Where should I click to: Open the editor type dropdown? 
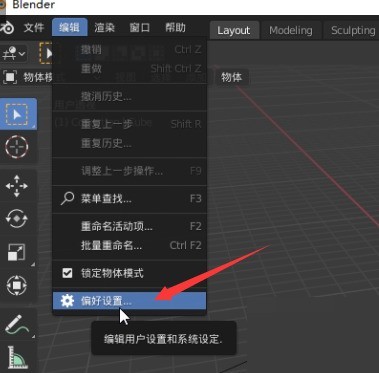tap(14, 53)
